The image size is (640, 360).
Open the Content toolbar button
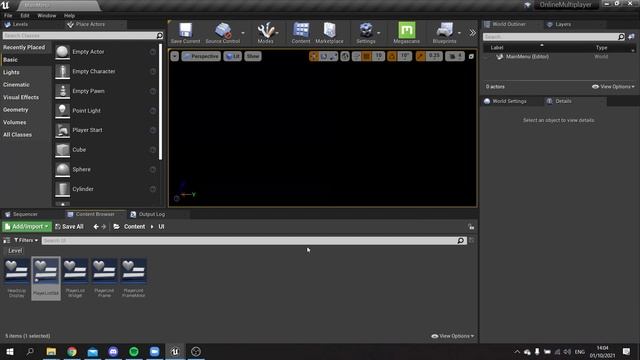click(301, 33)
